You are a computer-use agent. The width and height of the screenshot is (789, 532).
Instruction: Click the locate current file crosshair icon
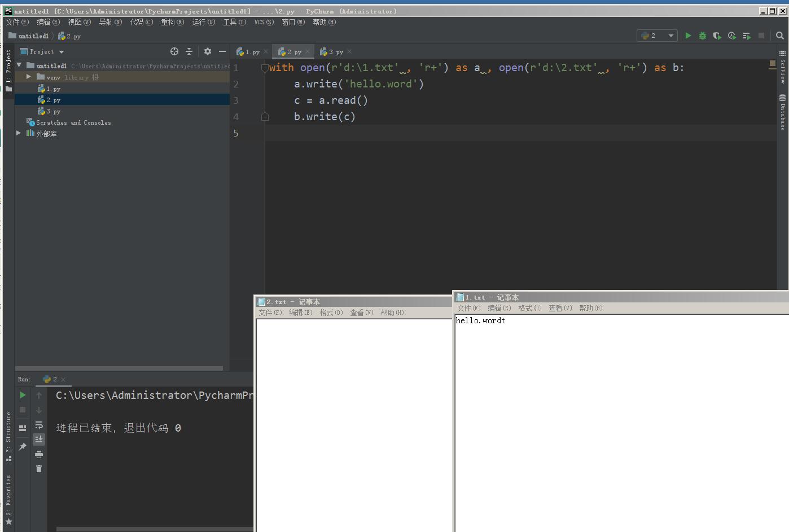point(174,51)
